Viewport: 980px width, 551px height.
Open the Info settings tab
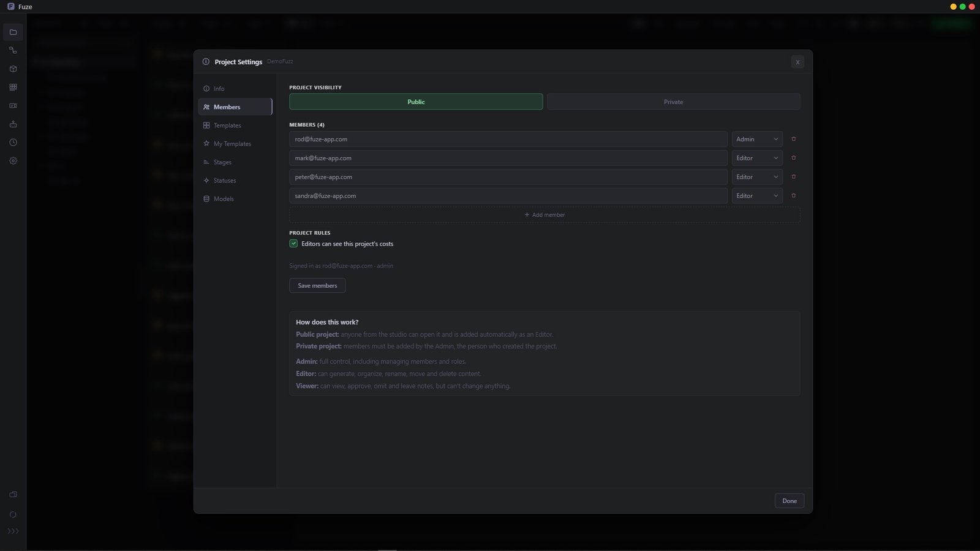click(235, 89)
